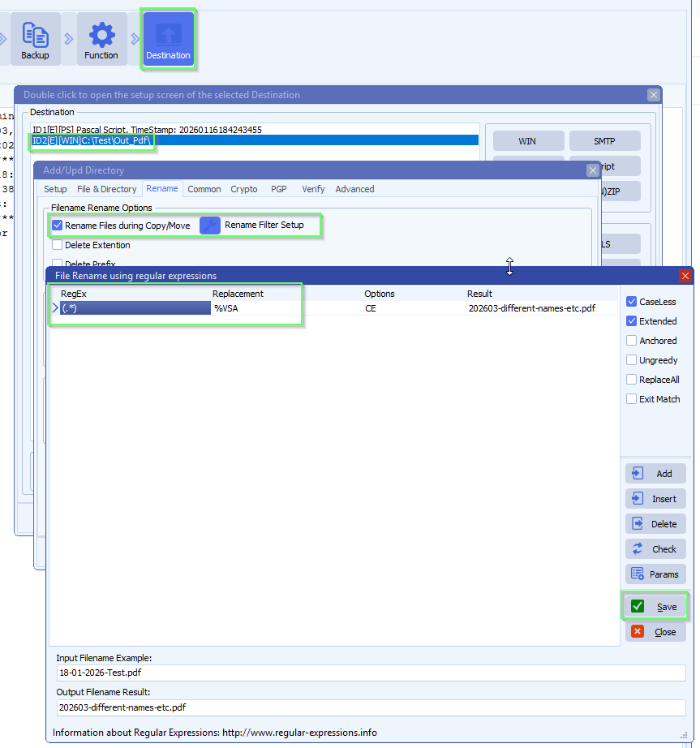Toggle the ReplaceAll checkbox
Viewport: 700px width, 748px height.
click(631, 379)
